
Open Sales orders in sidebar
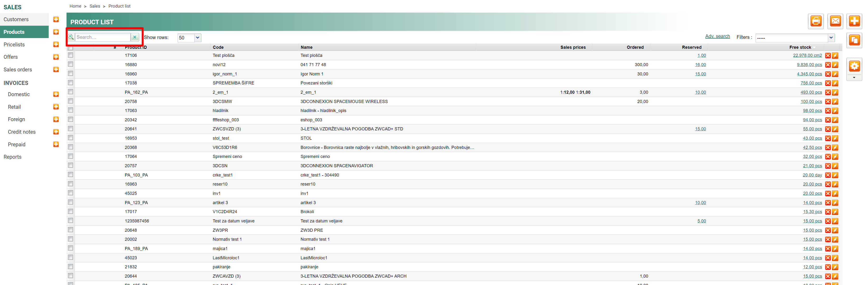[18, 69]
